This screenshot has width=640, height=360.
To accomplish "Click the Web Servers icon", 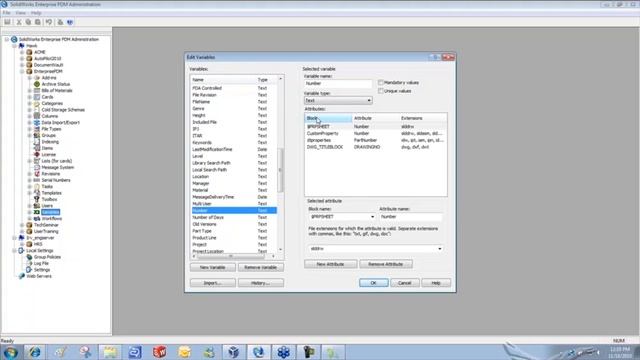I will (22, 276).
